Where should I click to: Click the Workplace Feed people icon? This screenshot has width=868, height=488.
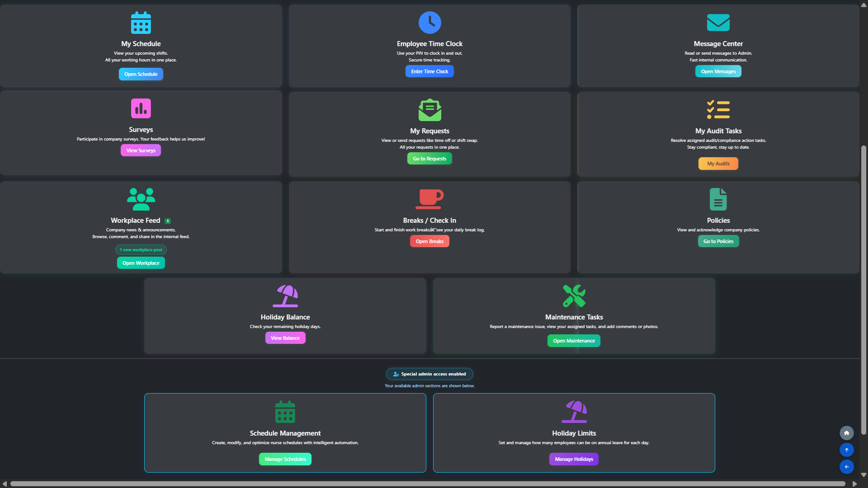tap(141, 199)
